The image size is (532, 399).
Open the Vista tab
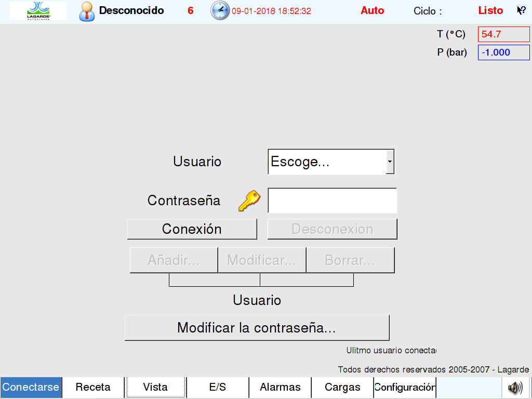click(x=155, y=388)
